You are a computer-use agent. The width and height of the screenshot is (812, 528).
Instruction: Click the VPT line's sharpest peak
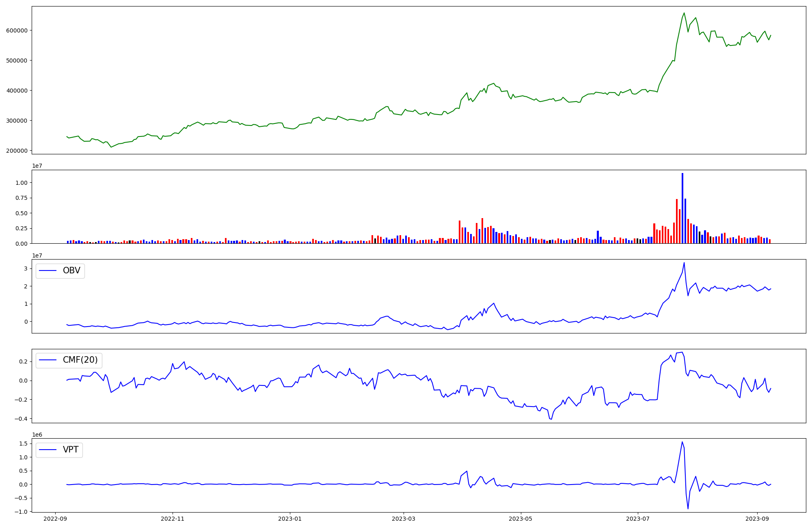682,442
